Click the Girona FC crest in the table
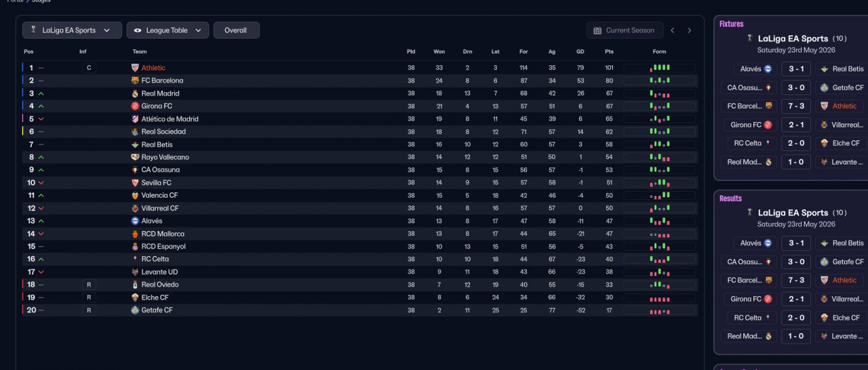The image size is (868, 370). click(135, 106)
